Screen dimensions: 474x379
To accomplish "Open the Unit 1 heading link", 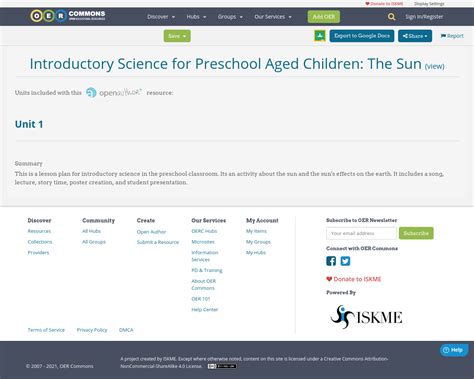I will (29, 124).
